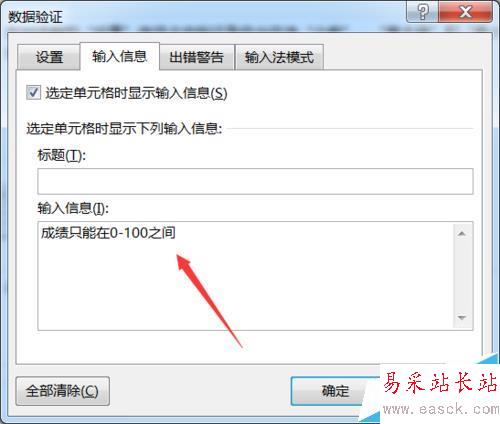Focus the 标题 title input field
The height and width of the screenshot is (424, 500).
point(255,181)
